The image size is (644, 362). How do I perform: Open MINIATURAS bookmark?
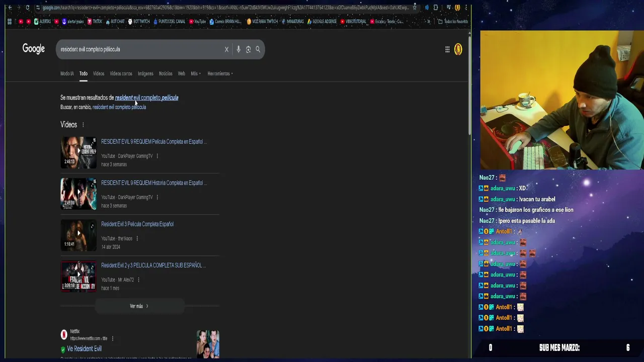pos(293,22)
